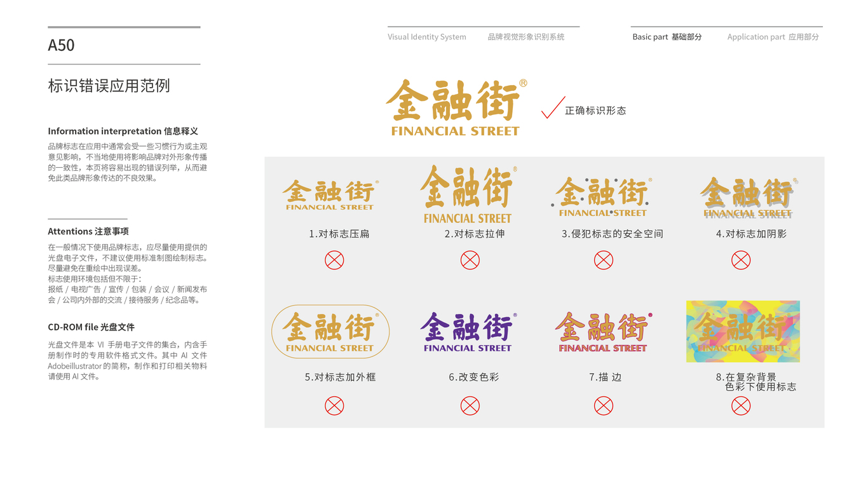The image size is (868, 488).
Task: Click the caption 6.改变色彩
Action: point(474,377)
